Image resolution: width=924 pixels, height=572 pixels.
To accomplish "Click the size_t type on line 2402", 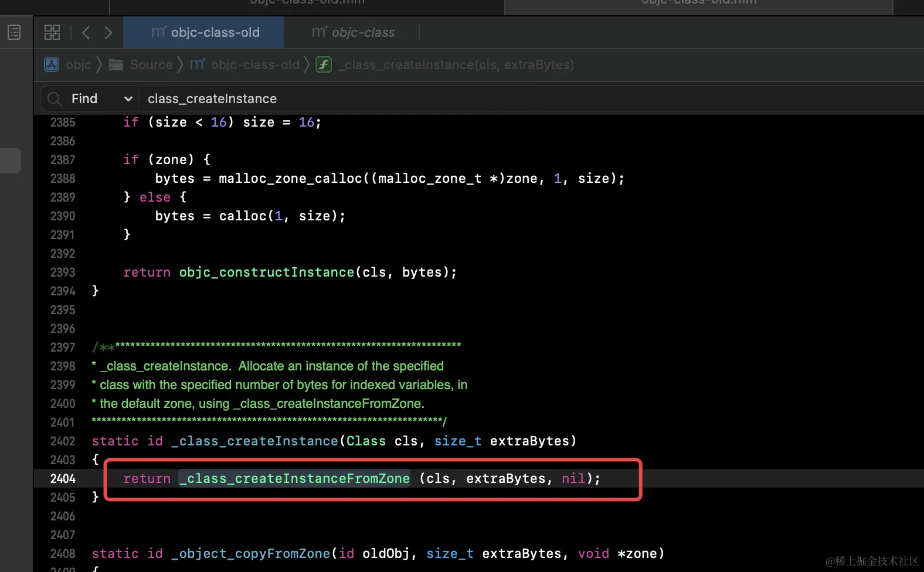I will coord(458,441).
